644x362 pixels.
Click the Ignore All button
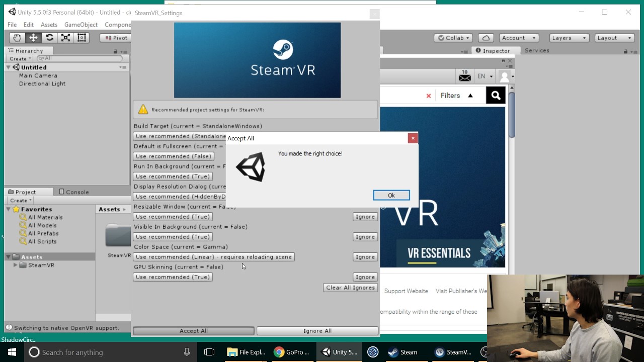point(317,331)
